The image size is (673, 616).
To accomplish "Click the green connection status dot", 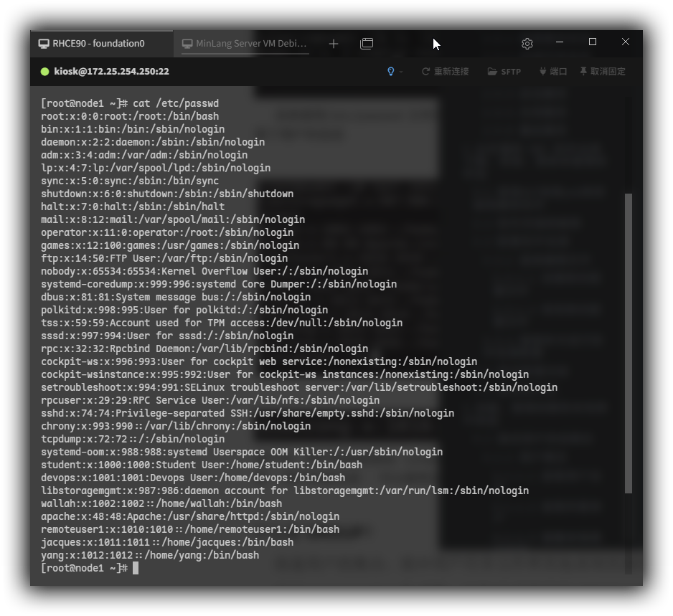I will [44, 72].
